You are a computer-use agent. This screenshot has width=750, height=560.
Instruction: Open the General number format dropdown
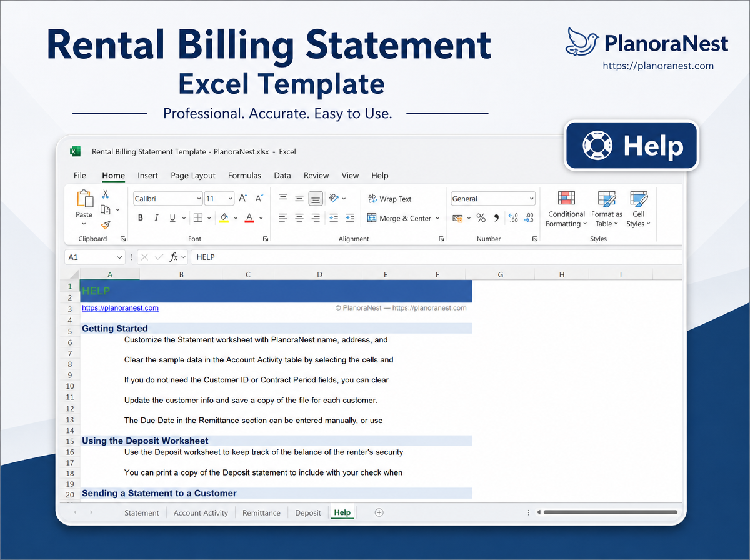(x=532, y=199)
